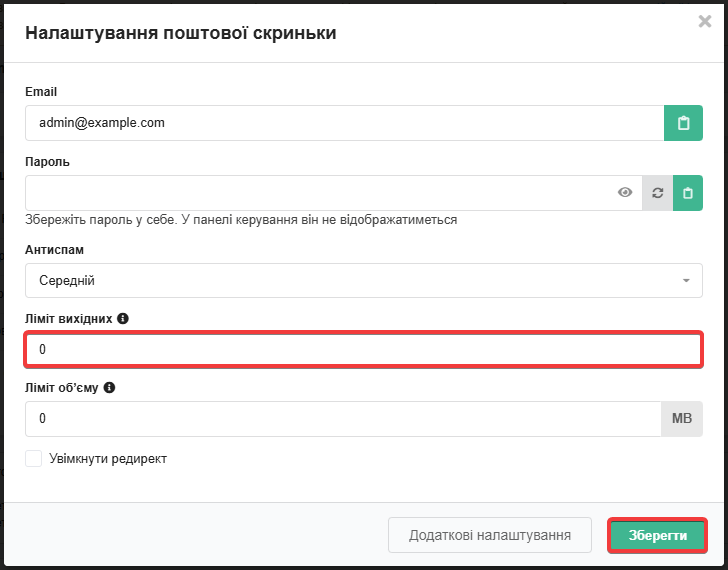The image size is (728, 570).
Task: Click the Увімкнути редирект label text
Action: point(107,459)
